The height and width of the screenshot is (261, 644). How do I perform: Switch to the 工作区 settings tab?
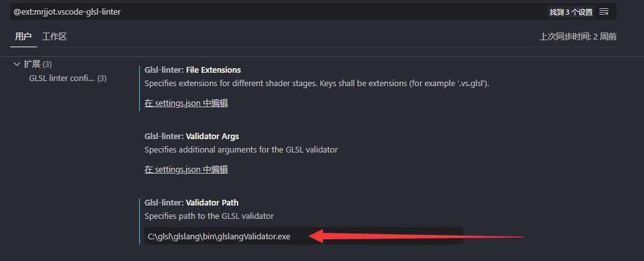point(54,36)
